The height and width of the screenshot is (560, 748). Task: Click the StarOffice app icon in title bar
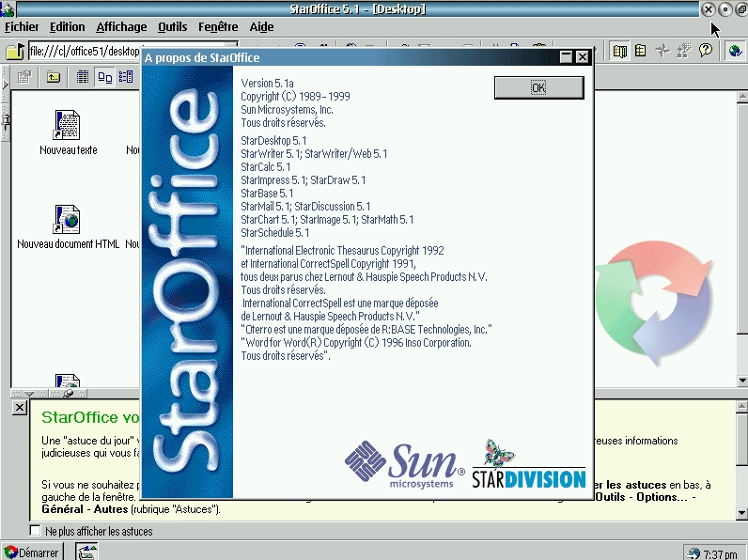pyautogui.click(x=8, y=9)
